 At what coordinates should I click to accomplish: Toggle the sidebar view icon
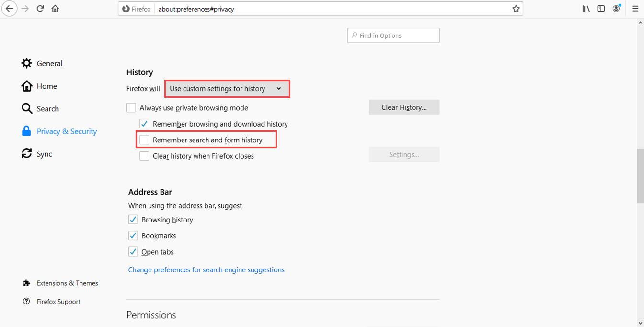pos(601,9)
